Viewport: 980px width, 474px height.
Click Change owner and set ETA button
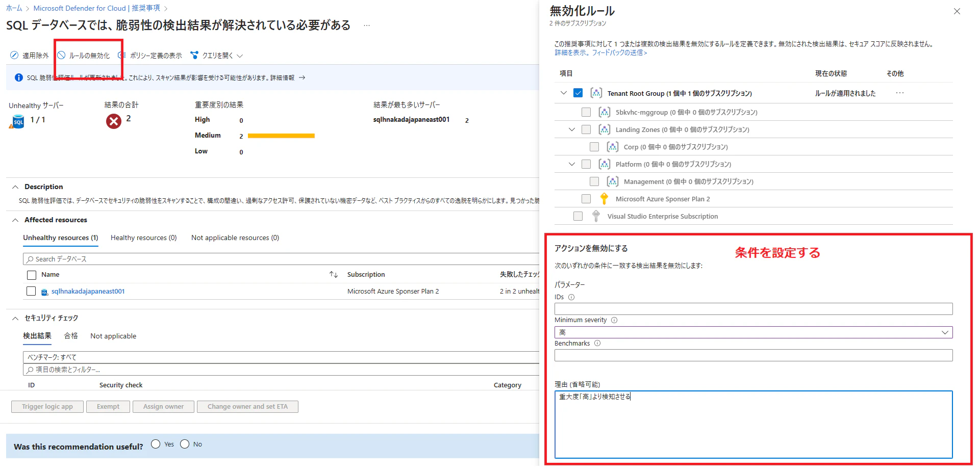247,407
